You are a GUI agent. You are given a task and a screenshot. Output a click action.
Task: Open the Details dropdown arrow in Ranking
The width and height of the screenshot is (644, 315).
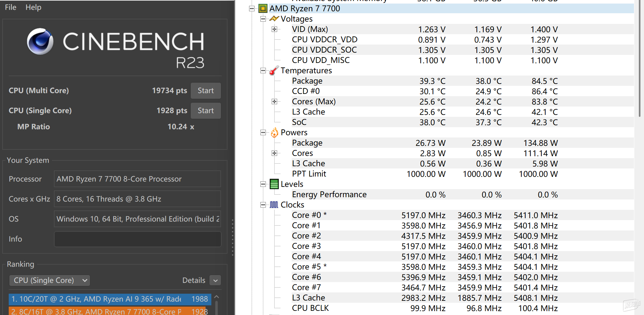coord(215,280)
